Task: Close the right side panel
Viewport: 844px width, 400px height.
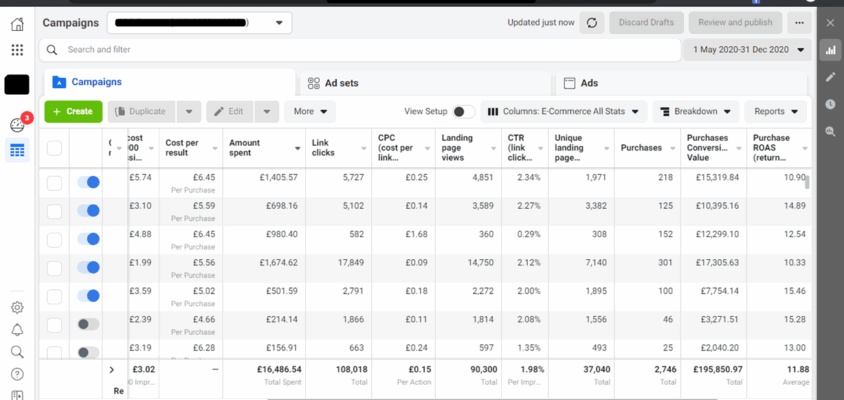Action: 830,23
